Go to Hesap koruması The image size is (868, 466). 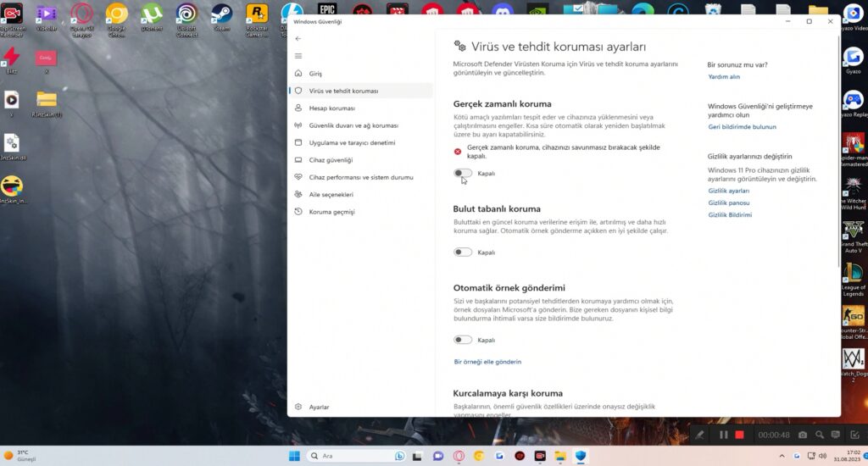pos(359,108)
